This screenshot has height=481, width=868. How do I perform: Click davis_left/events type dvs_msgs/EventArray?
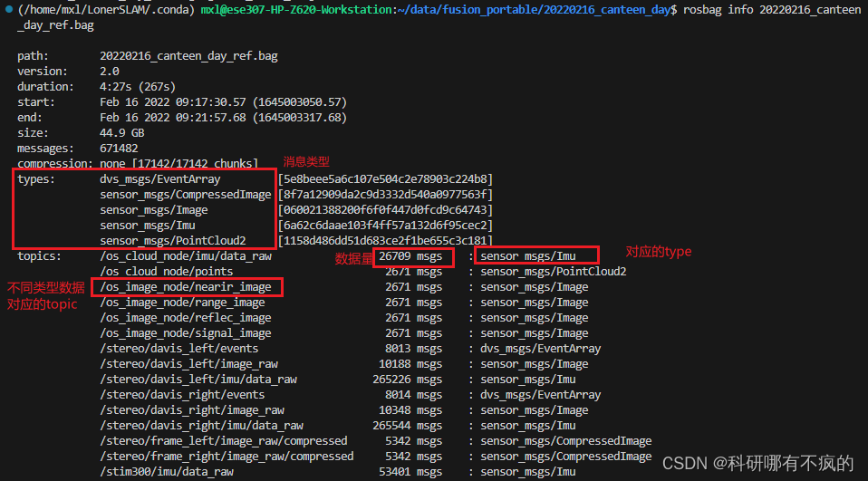point(541,349)
